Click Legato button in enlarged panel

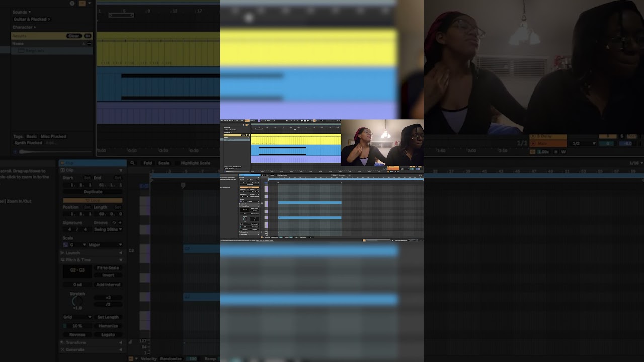[108, 334]
